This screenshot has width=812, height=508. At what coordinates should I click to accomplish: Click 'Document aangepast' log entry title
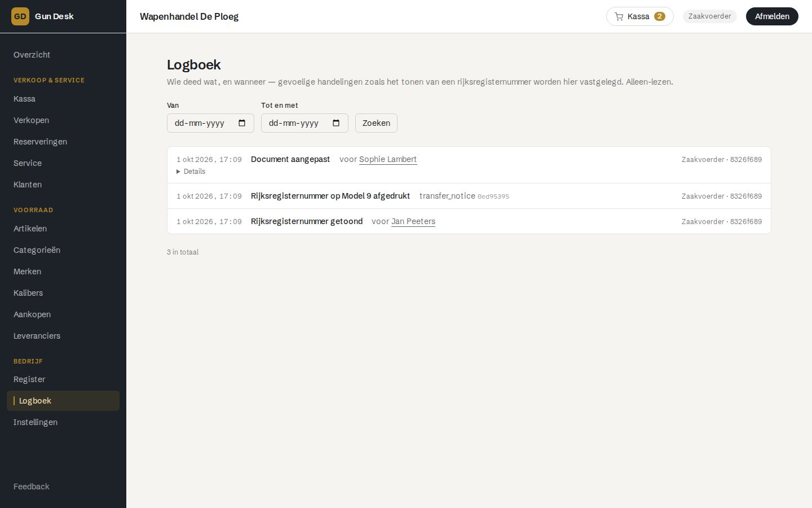click(x=290, y=159)
